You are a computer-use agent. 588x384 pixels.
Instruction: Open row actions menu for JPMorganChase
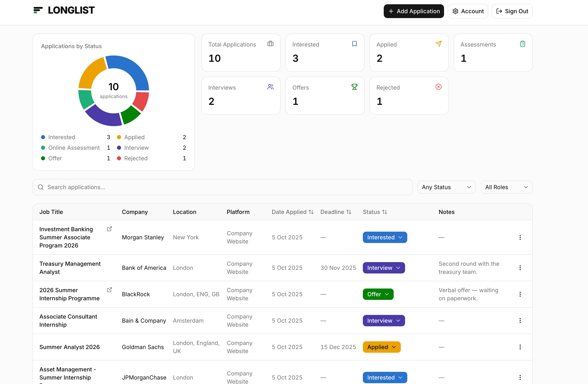(520, 377)
